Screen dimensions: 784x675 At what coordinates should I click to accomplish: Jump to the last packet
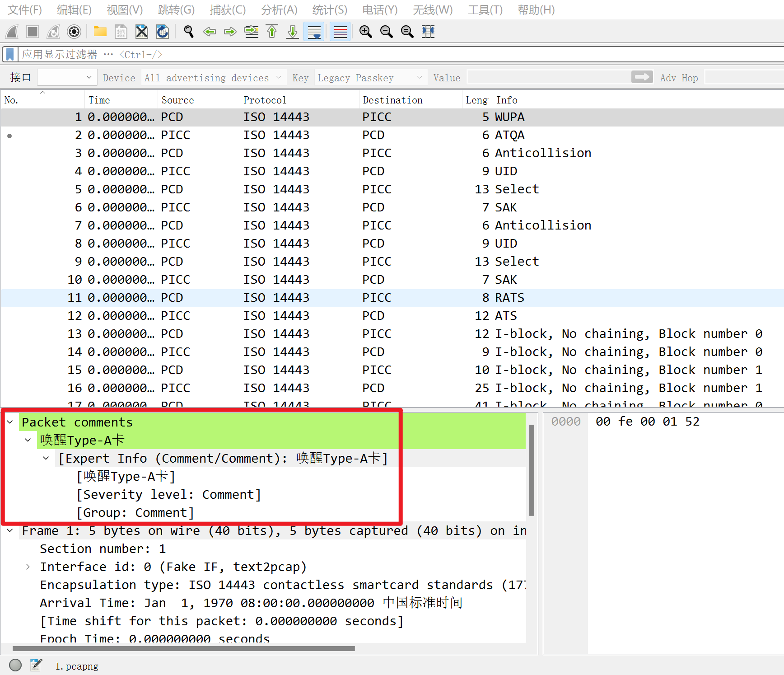[293, 32]
